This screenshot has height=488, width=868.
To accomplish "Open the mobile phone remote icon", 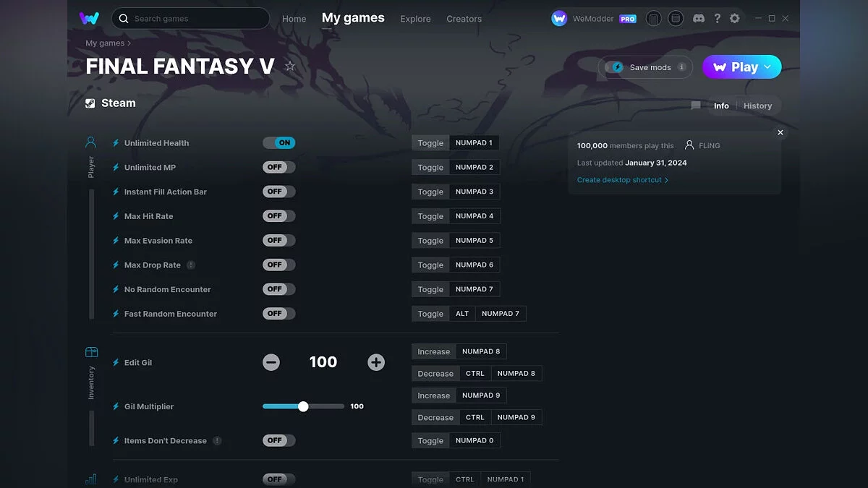I will [653, 18].
